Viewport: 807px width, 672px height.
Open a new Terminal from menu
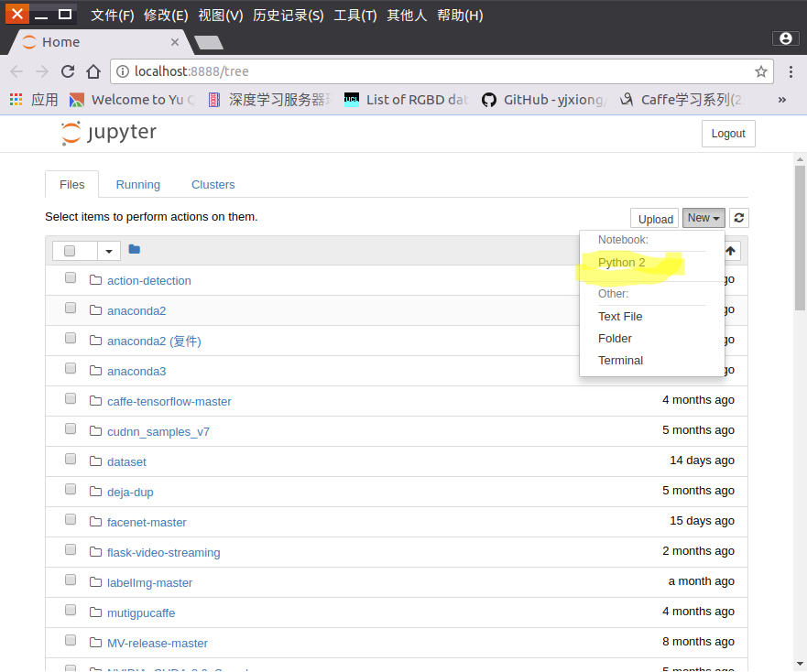click(620, 361)
